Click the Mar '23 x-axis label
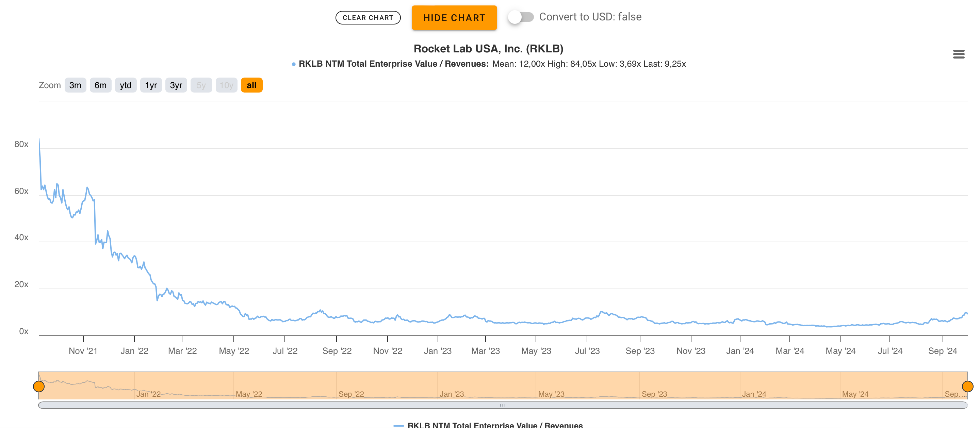980x428 pixels. point(486,351)
